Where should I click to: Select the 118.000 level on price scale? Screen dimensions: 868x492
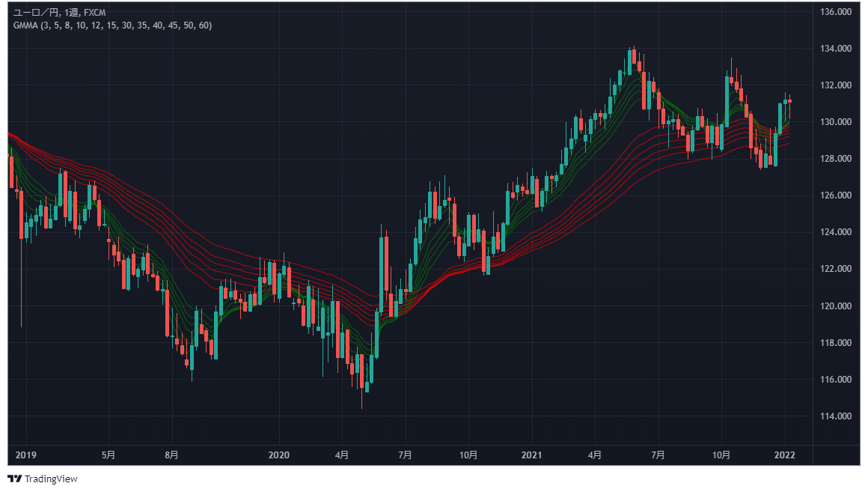(837, 343)
